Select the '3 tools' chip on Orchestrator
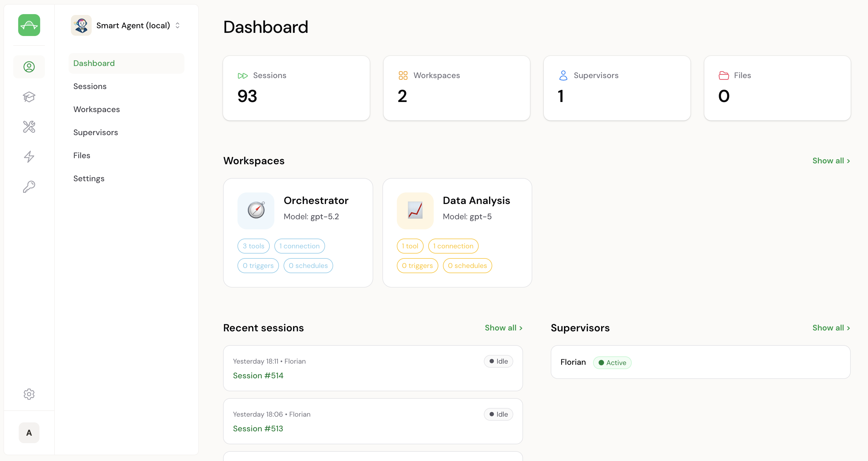The image size is (868, 461). (x=253, y=246)
